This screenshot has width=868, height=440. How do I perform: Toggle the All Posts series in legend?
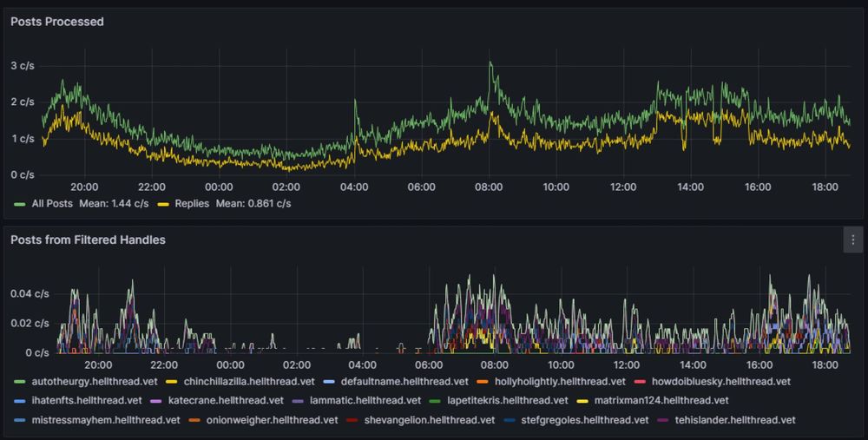(52, 204)
